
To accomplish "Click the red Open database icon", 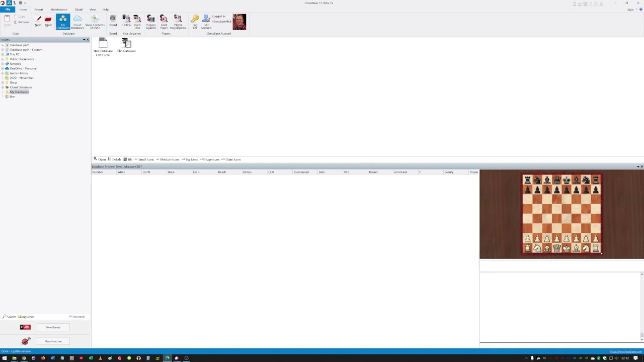I will point(48,21).
